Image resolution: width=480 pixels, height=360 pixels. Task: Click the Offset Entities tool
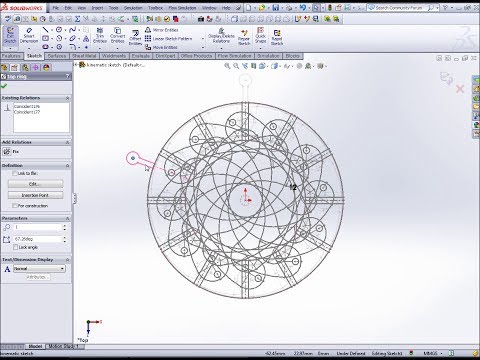point(135,37)
